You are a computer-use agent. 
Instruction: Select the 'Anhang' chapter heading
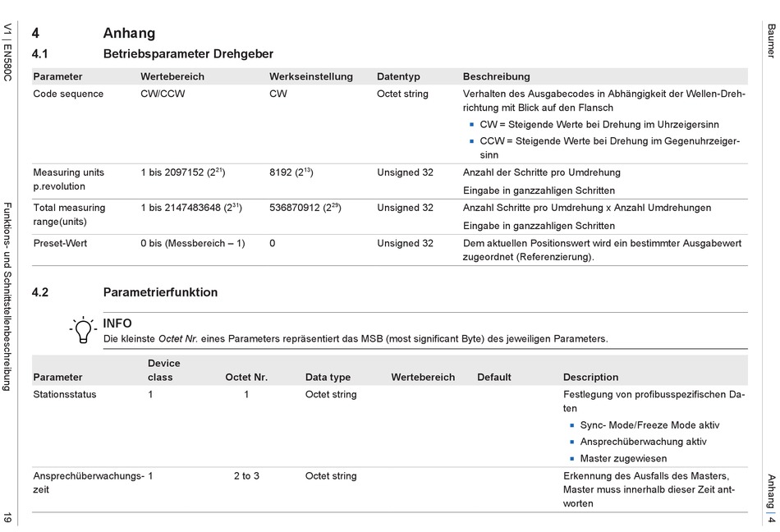pyautogui.click(x=129, y=34)
